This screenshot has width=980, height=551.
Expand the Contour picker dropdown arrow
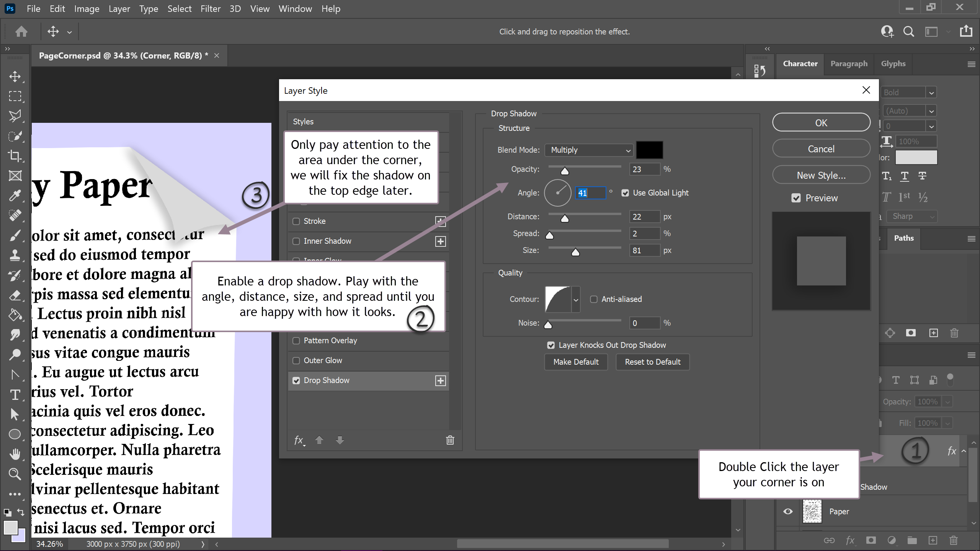tap(576, 300)
